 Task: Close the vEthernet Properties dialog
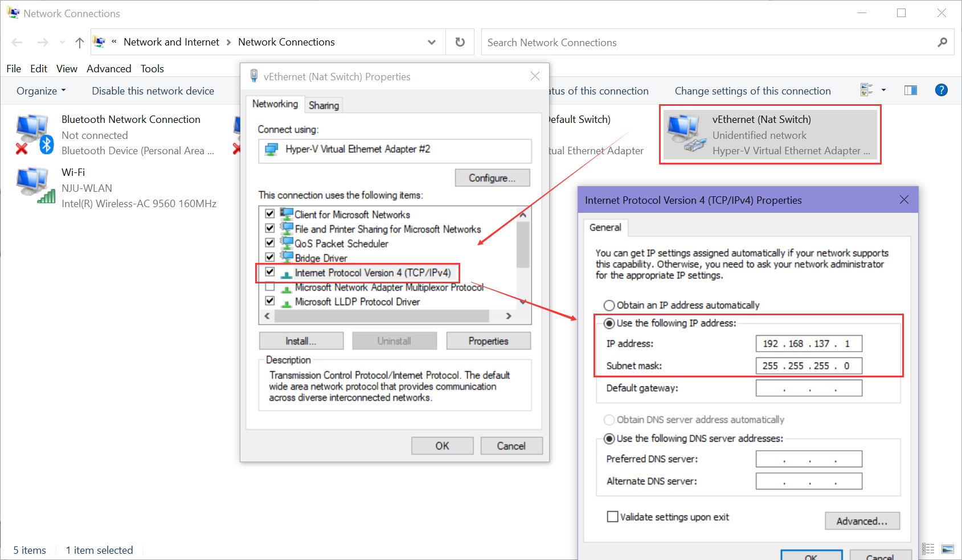(535, 76)
